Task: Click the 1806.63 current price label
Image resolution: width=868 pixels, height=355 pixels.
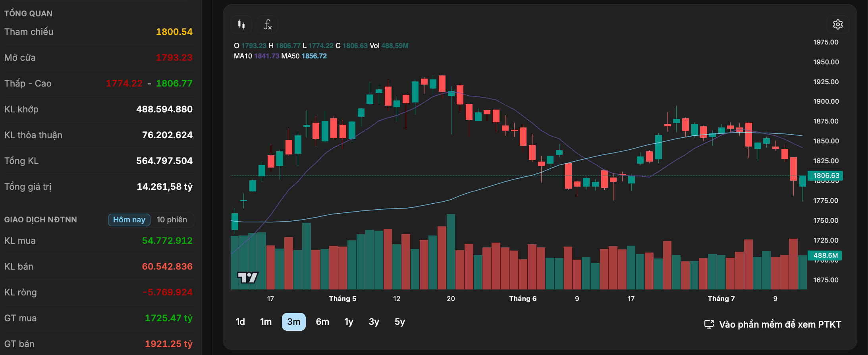Action: pyautogui.click(x=826, y=176)
